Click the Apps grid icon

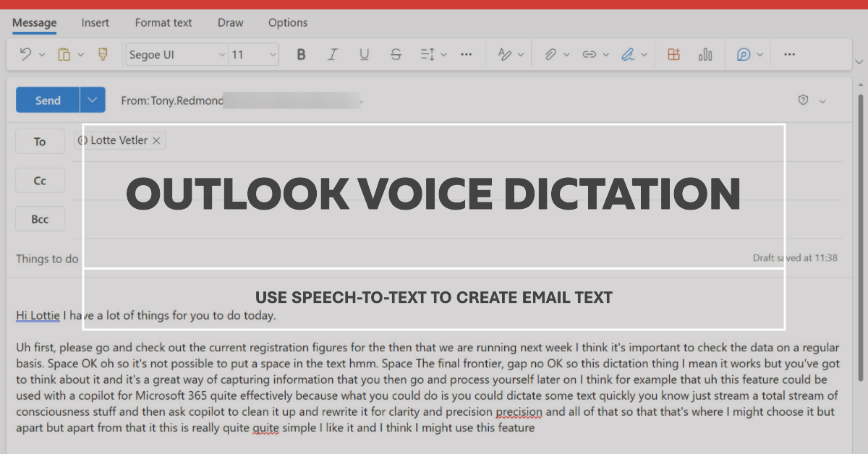click(673, 55)
